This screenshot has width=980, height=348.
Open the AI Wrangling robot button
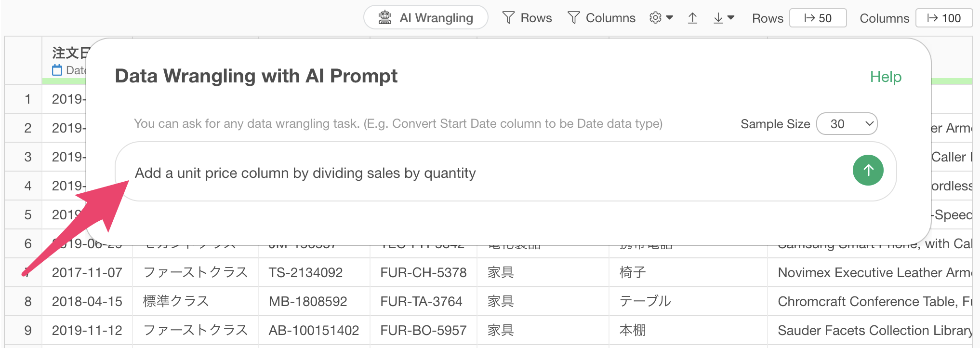[x=425, y=18]
